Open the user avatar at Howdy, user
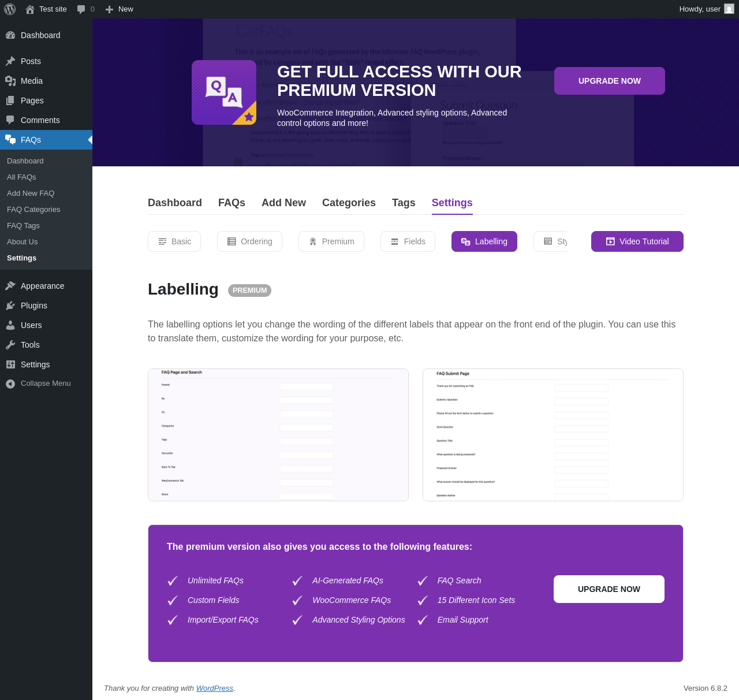 pyautogui.click(x=729, y=9)
